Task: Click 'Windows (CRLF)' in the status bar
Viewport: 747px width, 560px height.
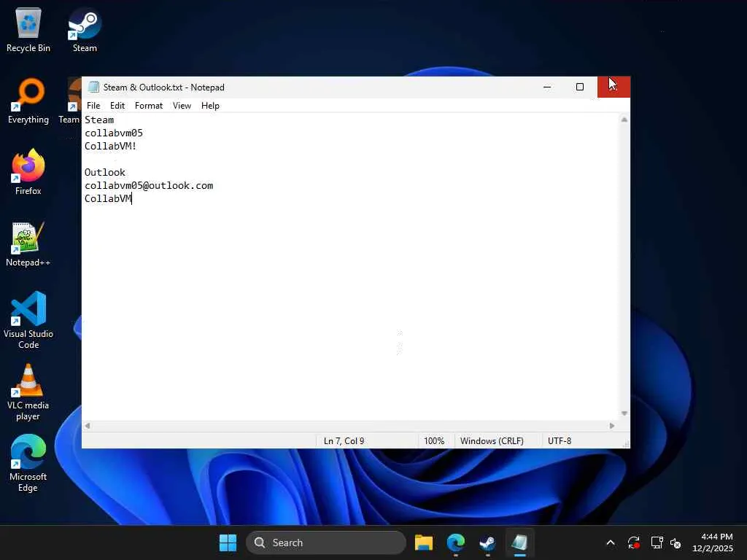Action: click(x=492, y=441)
